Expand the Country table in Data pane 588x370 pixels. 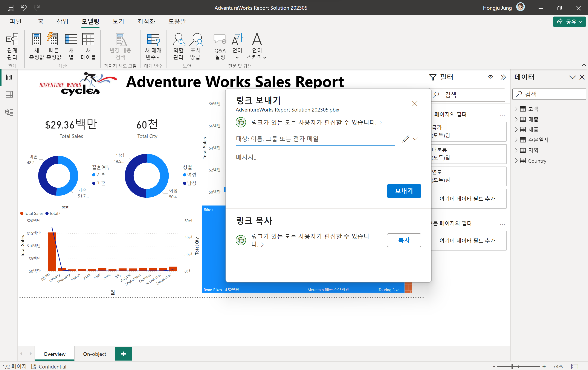point(516,161)
